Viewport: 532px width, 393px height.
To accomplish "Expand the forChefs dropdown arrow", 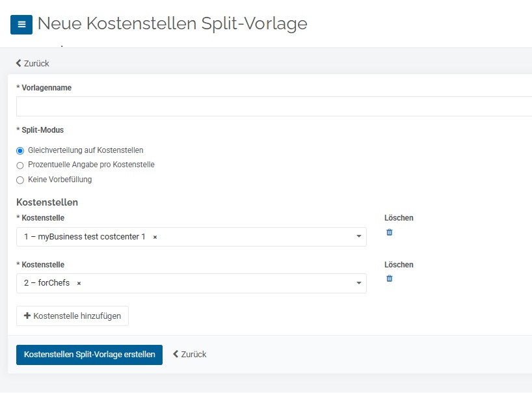I will point(358,283).
